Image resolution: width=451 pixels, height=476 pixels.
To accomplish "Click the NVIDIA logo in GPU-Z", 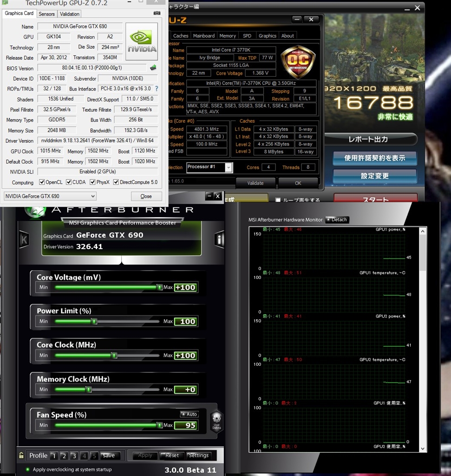I will (x=142, y=41).
